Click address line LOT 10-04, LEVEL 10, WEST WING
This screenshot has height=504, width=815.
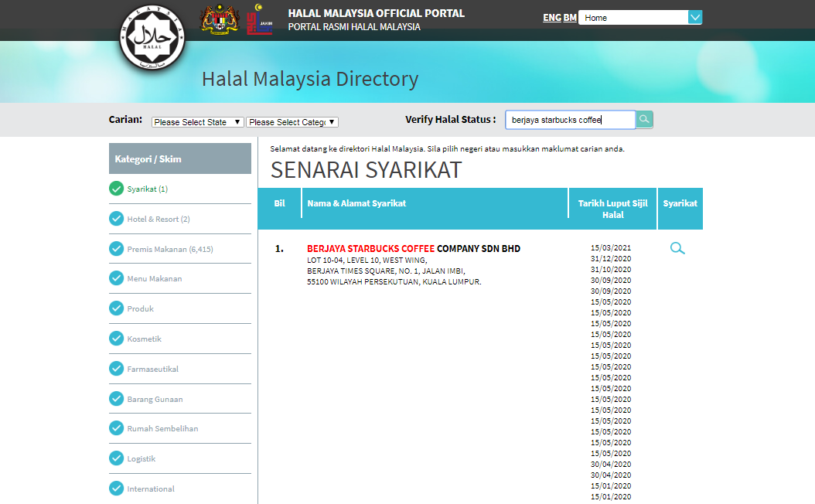(367, 261)
